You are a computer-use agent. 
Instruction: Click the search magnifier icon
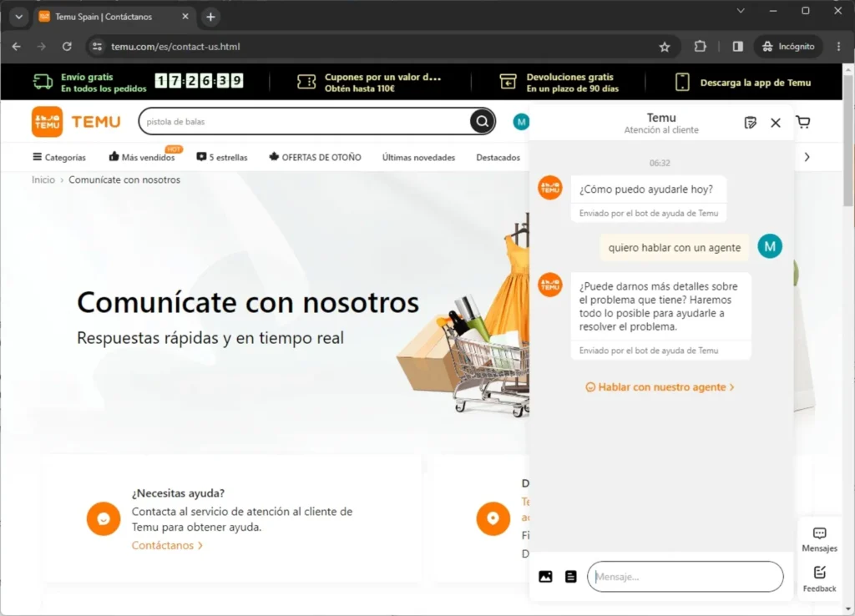(x=482, y=121)
